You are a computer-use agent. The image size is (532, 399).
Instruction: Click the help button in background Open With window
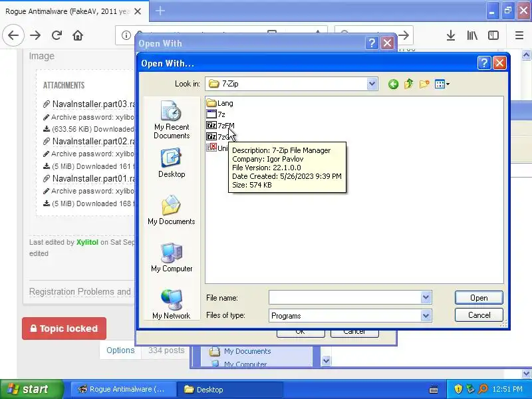pos(372,43)
